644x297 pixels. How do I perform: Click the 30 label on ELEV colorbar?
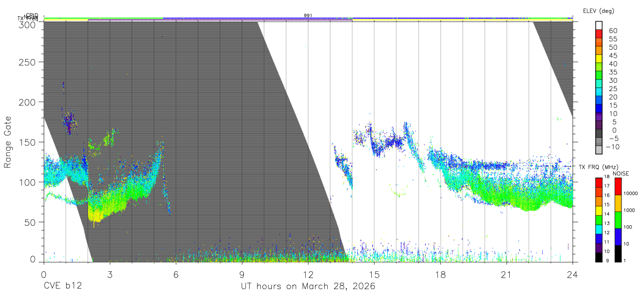pos(613,80)
